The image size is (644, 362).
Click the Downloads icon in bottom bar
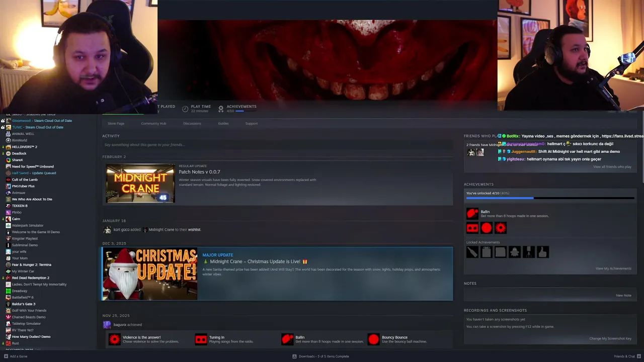tap(294, 356)
